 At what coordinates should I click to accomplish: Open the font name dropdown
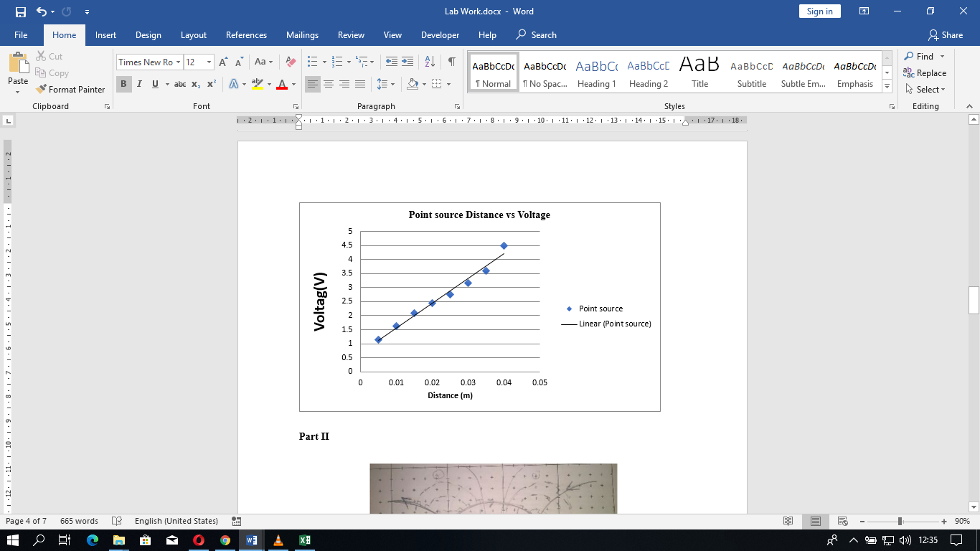click(x=177, y=62)
